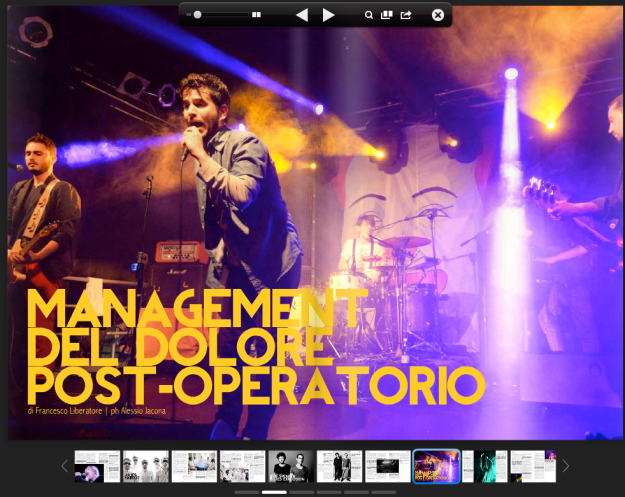Jump to third thumbnail group indicator bar
This screenshot has width=625, height=497.
302,493
